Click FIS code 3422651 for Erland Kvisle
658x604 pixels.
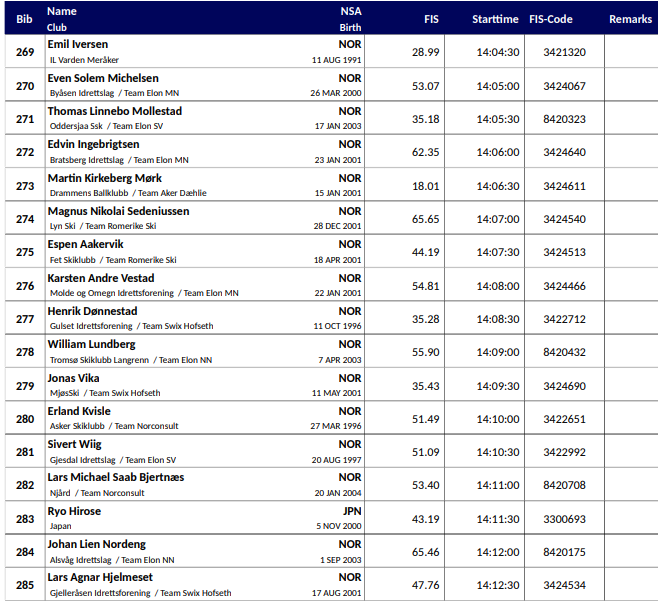pyautogui.click(x=564, y=419)
